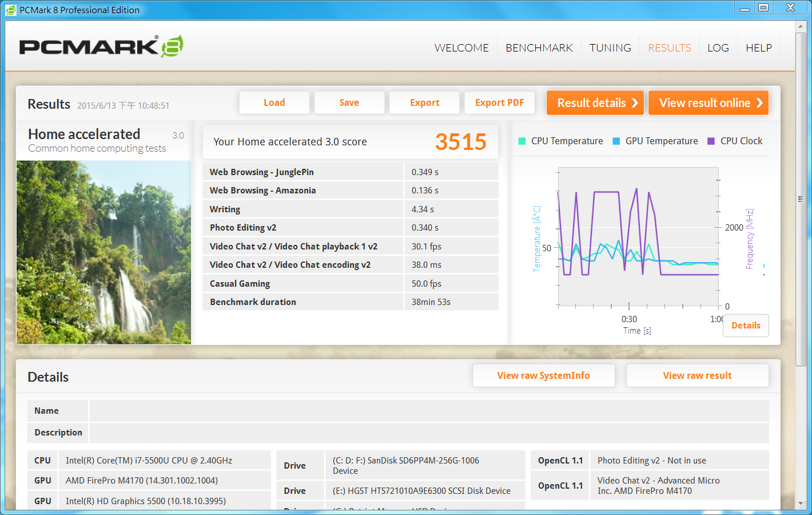Click the 3515 score value
Image resolution: width=812 pixels, height=515 pixels.
click(x=461, y=142)
